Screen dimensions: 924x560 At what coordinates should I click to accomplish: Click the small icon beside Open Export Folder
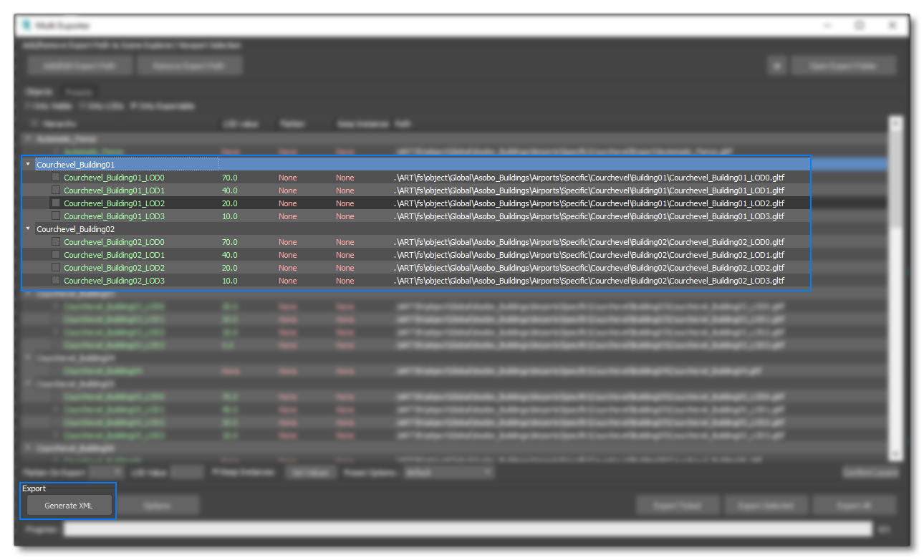777,65
